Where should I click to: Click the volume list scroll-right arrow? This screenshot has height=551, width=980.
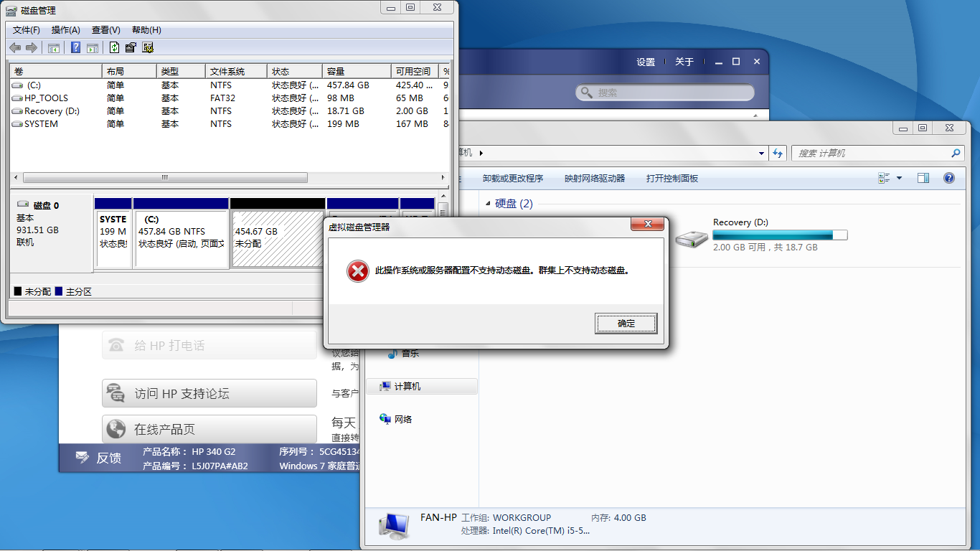click(443, 178)
